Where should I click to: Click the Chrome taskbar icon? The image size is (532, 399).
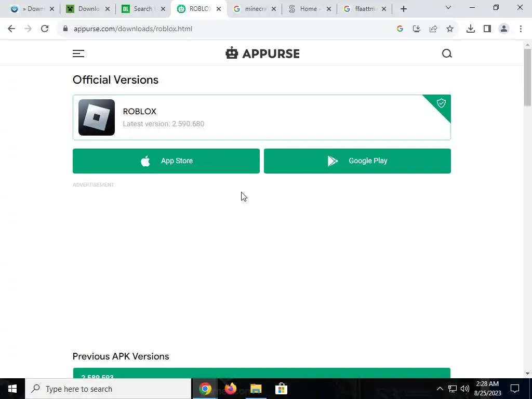(205, 389)
